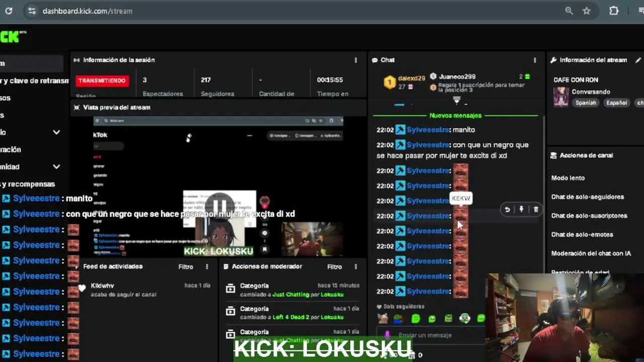Open Juaneco299 in gift leaderboard
This screenshot has height=362, width=644.
pyautogui.click(x=457, y=77)
